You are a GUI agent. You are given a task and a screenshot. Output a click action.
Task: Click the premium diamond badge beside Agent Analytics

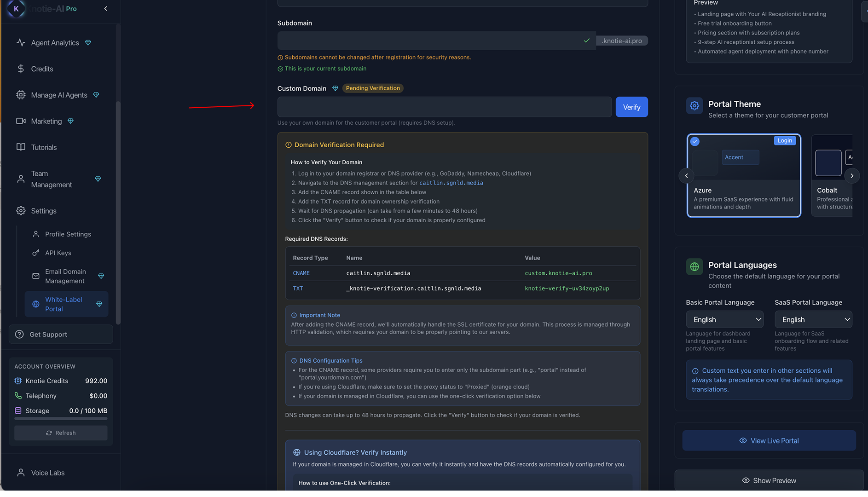coord(88,43)
